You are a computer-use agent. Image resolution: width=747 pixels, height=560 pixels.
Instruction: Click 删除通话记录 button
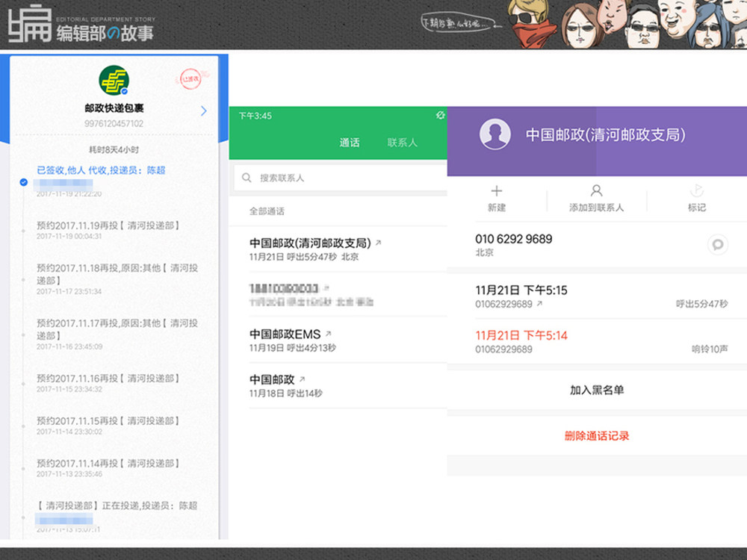[x=597, y=436]
